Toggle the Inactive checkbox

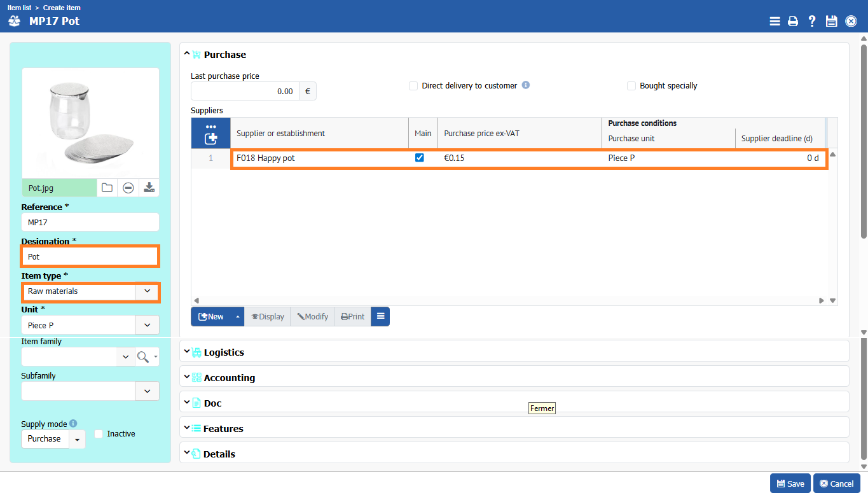tap(99, 434)
